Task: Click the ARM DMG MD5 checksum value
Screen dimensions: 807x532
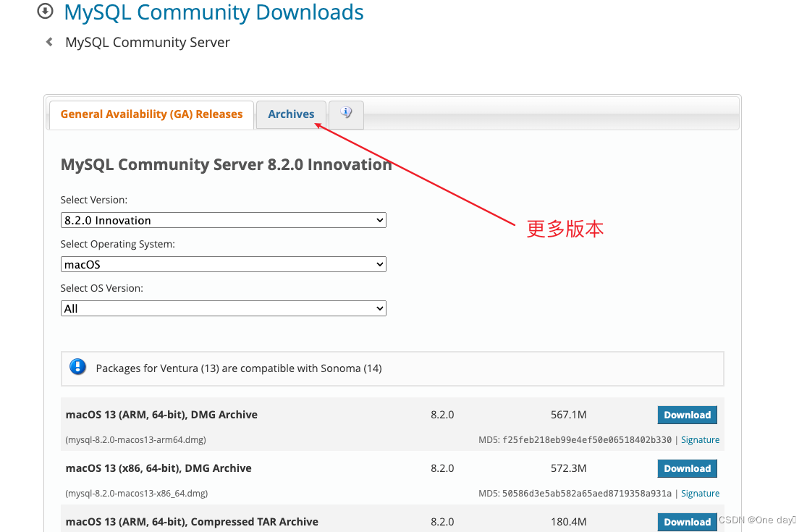Action: (587, 439)
